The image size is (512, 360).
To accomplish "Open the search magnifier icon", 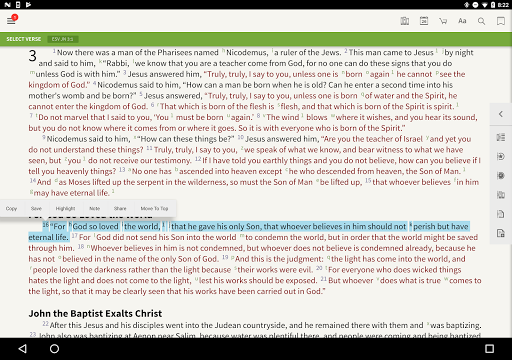I will pos(481,21).
